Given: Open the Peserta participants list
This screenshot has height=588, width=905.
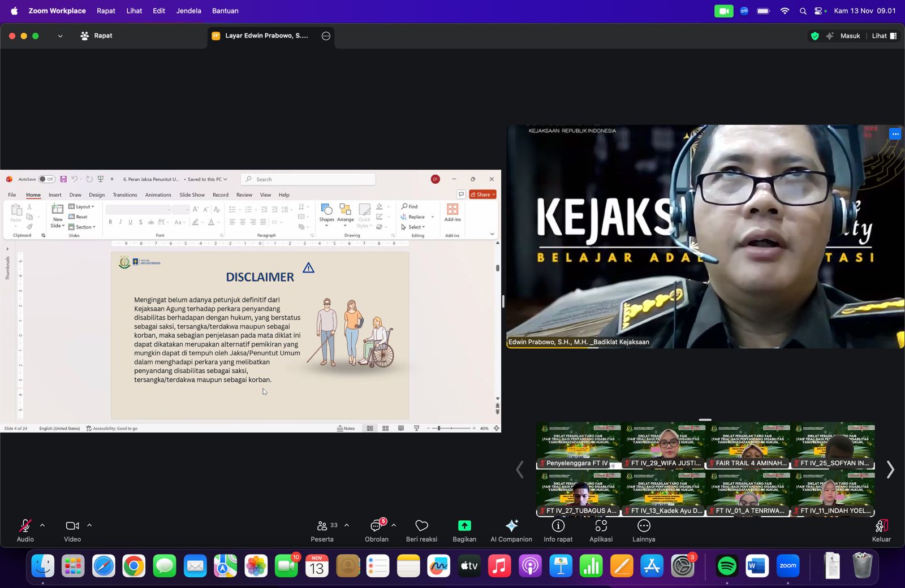Looking at the screenshot, I should coord(322,526).
